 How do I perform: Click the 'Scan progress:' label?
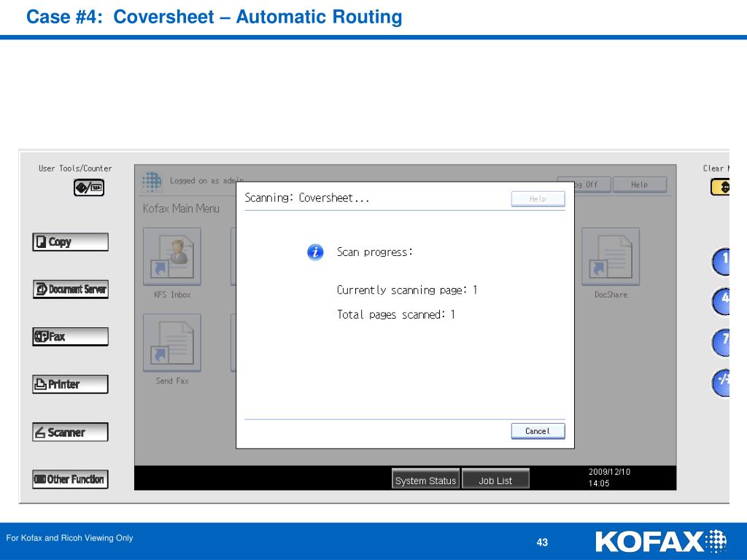click(374, 252)
